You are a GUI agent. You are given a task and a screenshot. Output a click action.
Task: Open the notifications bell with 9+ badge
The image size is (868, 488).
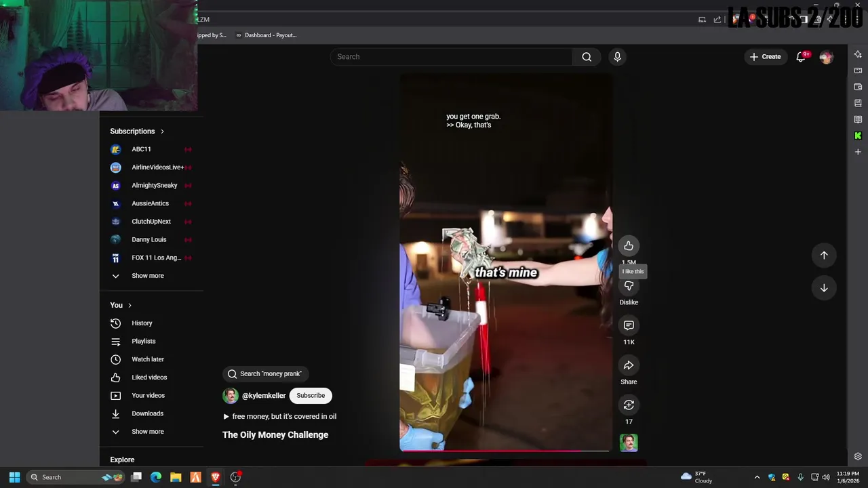[x=801, y=57]
